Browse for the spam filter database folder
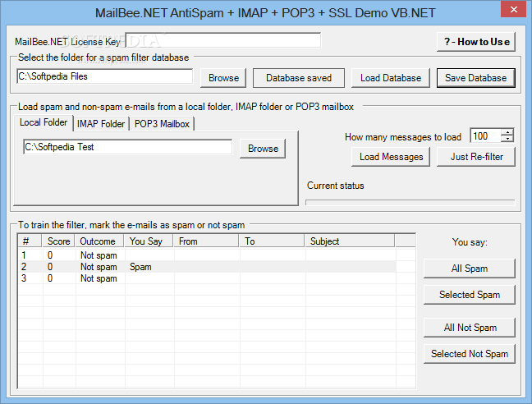Viewport: 532px width, 404px height. coord(223,78)
